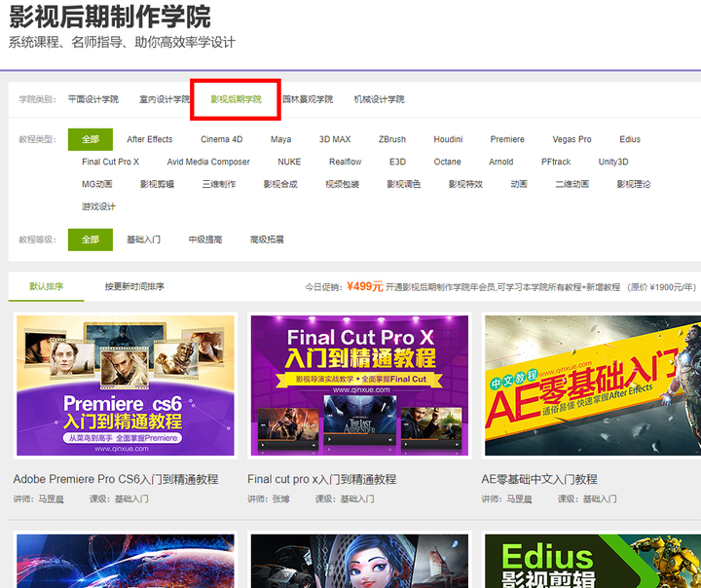Filter tutorials by Unity3D
701x588 pixels.
[x=613, y=162]
